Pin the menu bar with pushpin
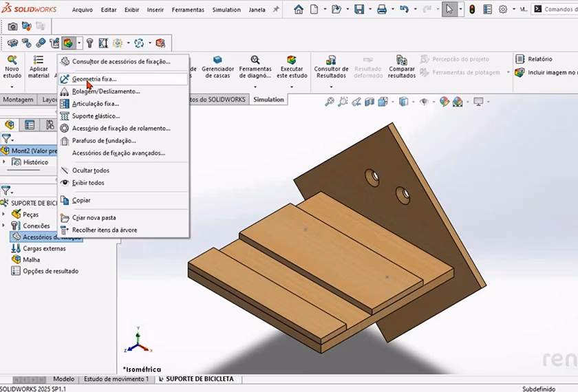 [277, 10]
